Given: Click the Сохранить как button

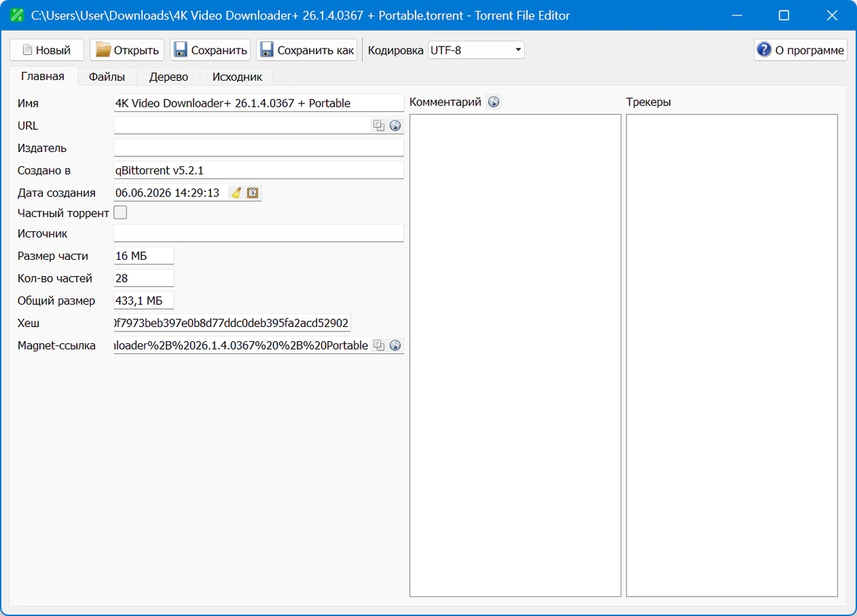Looking at the screenshot, I should coord(306,50).
